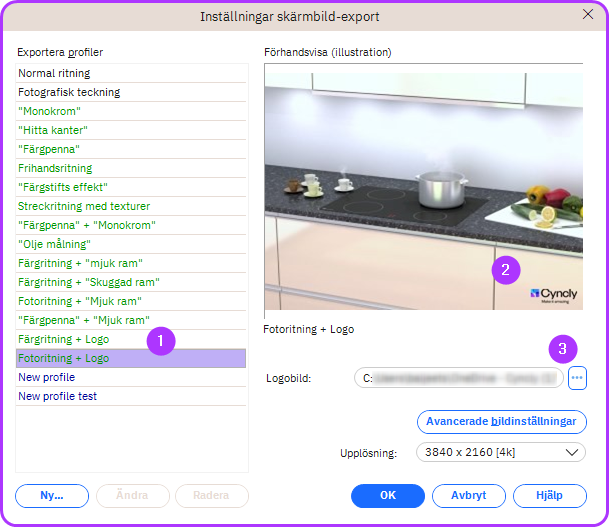Image resolution: width=609 pixels, height=527 pixels.
Task: Click the Avancerade bildinställningar button
Action: pyautogui.click(x=501, y=421)
